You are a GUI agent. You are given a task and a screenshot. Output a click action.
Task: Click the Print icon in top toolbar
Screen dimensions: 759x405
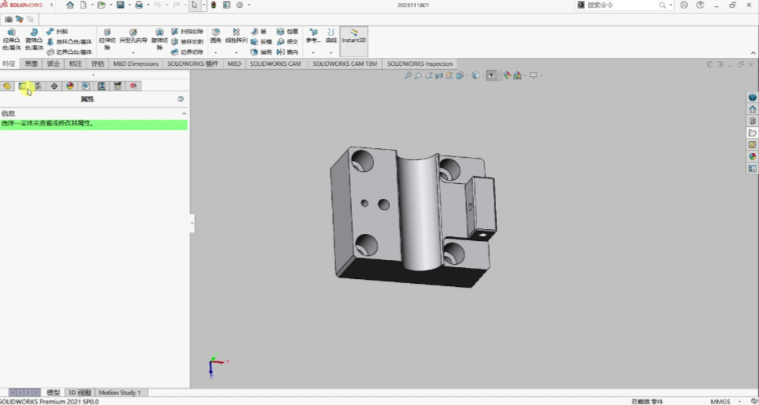(x=141, y=6)
